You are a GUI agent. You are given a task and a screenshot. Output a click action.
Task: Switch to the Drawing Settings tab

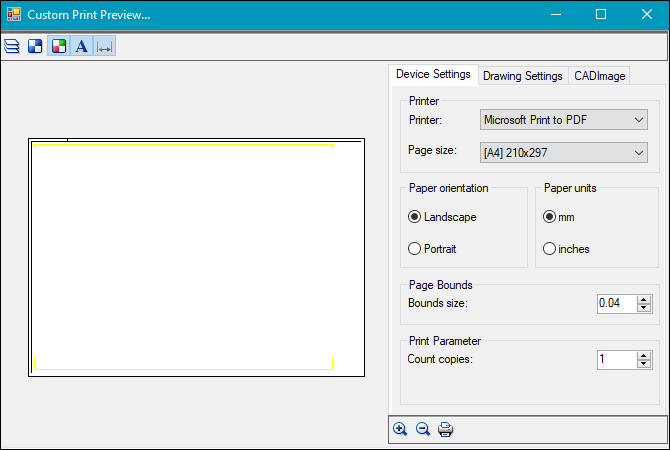point(522,76)
